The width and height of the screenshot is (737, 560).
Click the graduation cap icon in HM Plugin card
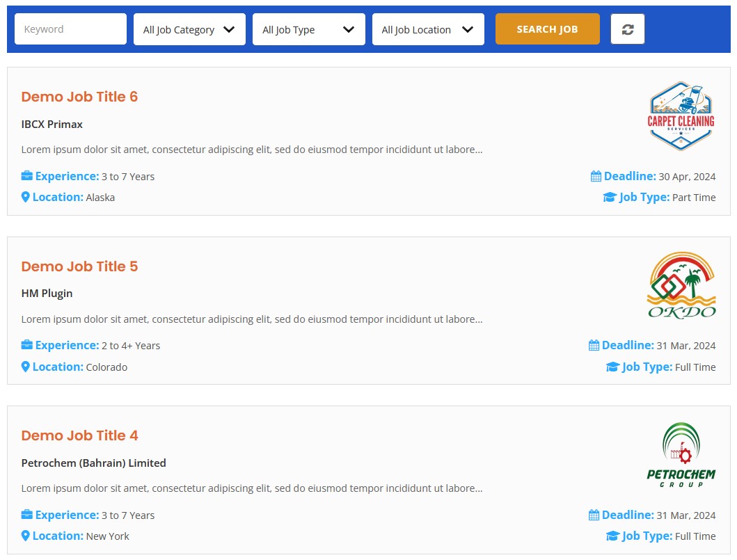coord(612,367)
